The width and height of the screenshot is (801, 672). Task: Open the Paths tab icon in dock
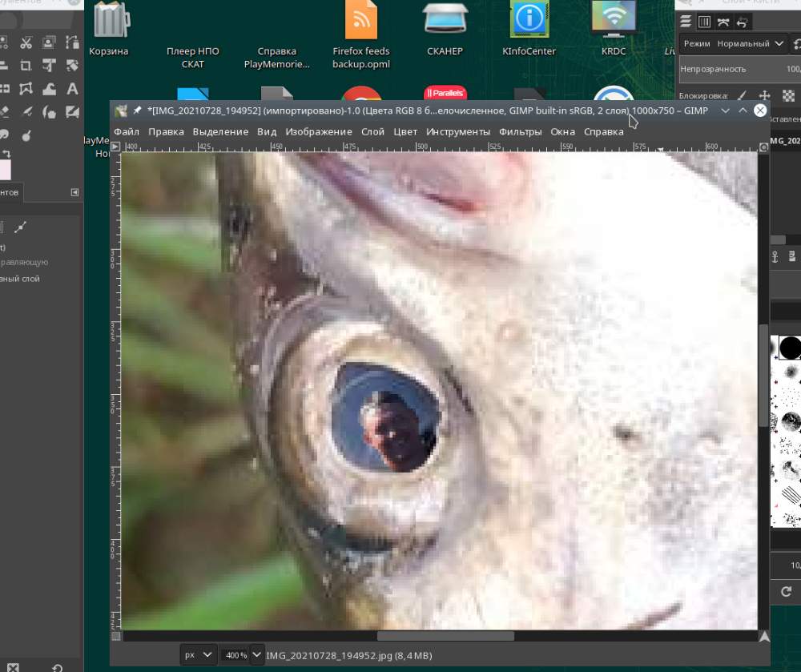724,22
